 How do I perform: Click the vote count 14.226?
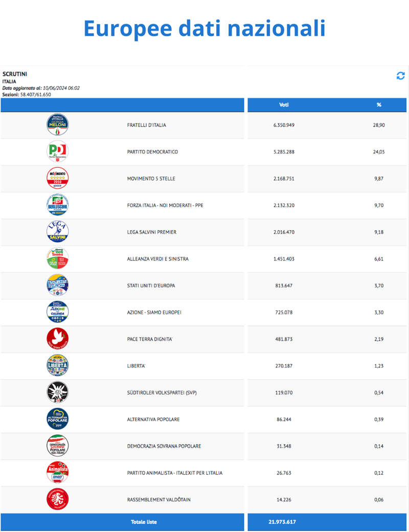[x=284, y=500]
